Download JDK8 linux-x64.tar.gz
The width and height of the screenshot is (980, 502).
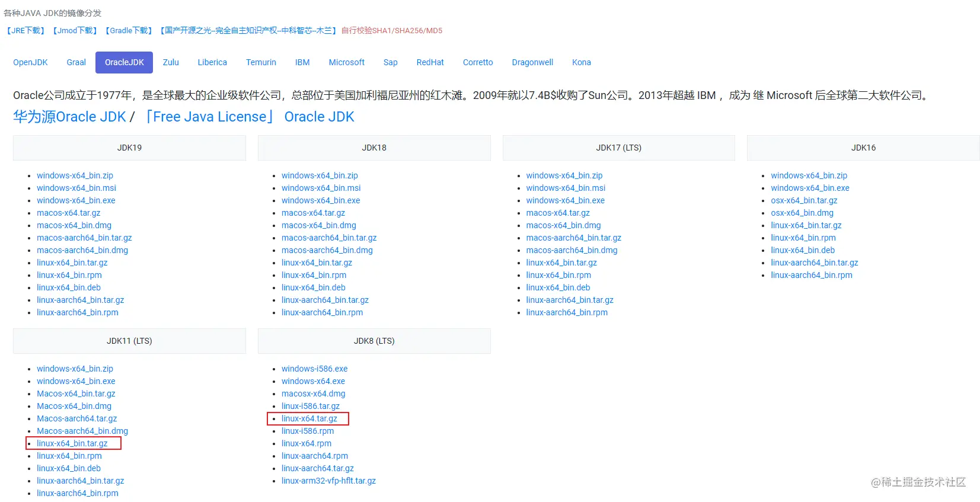point(309,418)
